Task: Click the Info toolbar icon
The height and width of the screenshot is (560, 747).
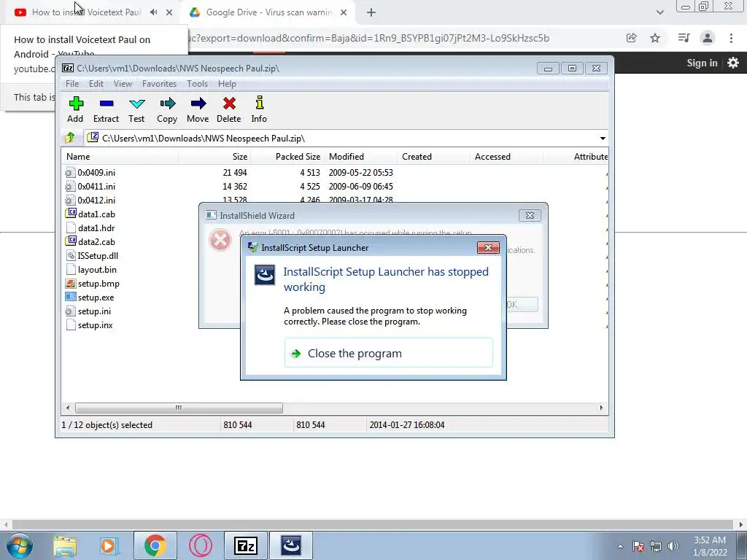Action: click(x=259, y=110)
